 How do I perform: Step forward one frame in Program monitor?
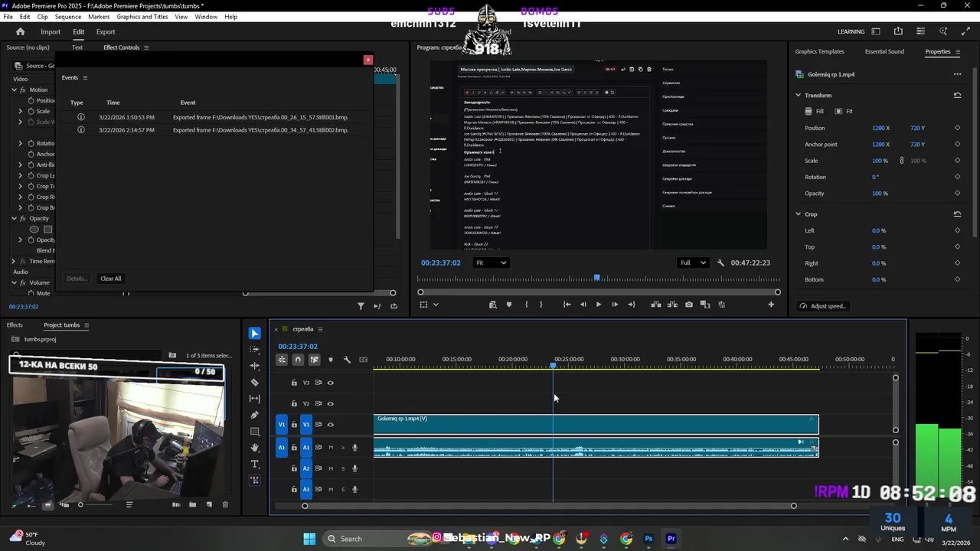click(x=615, y=305)
